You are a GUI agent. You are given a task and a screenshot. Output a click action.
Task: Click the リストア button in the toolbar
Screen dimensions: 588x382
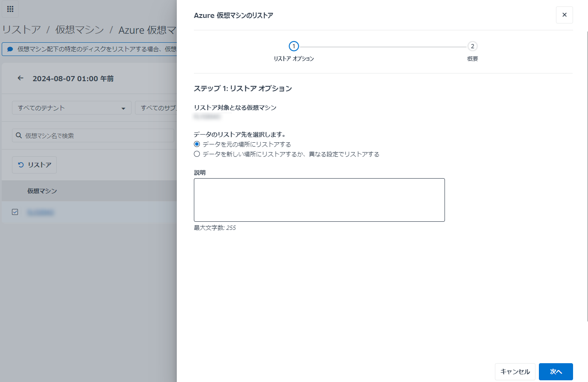pos(34,165)
